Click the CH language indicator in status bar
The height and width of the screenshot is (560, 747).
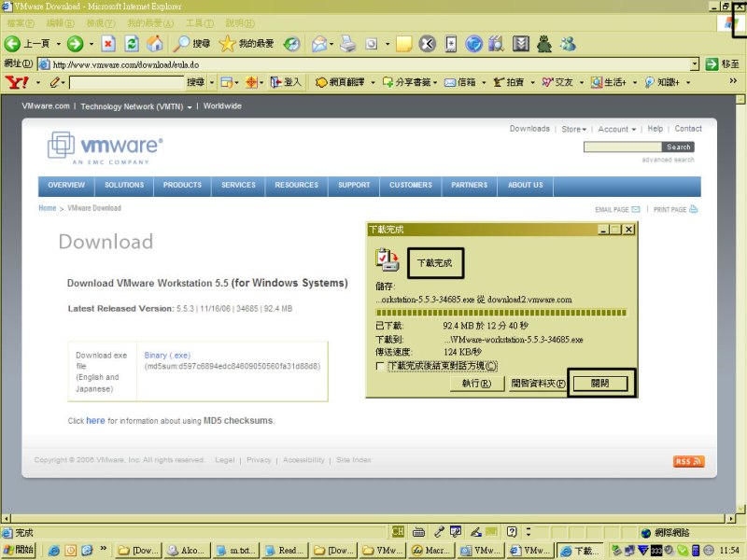tap(398, 531)
